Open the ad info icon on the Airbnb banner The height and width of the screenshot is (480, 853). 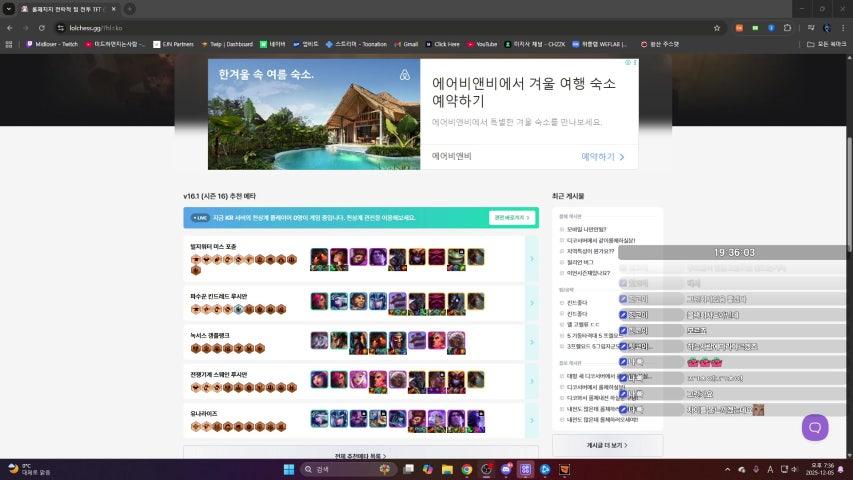point(627,63)
